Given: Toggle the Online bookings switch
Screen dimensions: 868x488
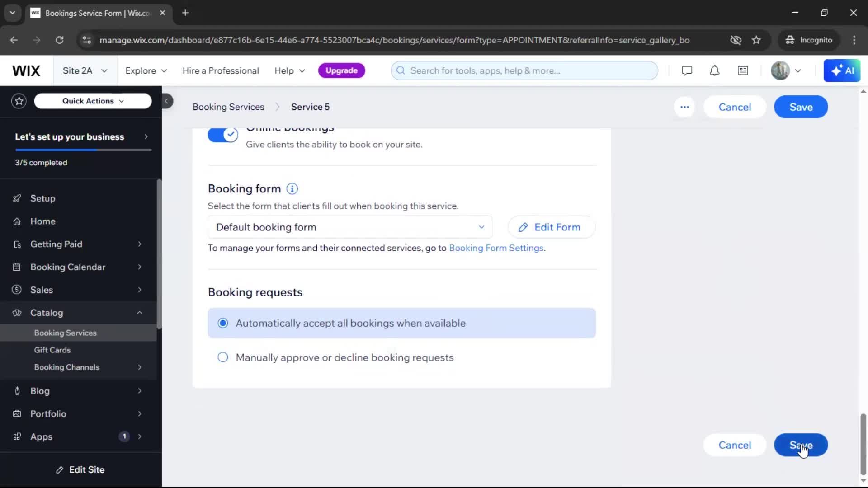Looking at the screenshot, I should 223,135.
